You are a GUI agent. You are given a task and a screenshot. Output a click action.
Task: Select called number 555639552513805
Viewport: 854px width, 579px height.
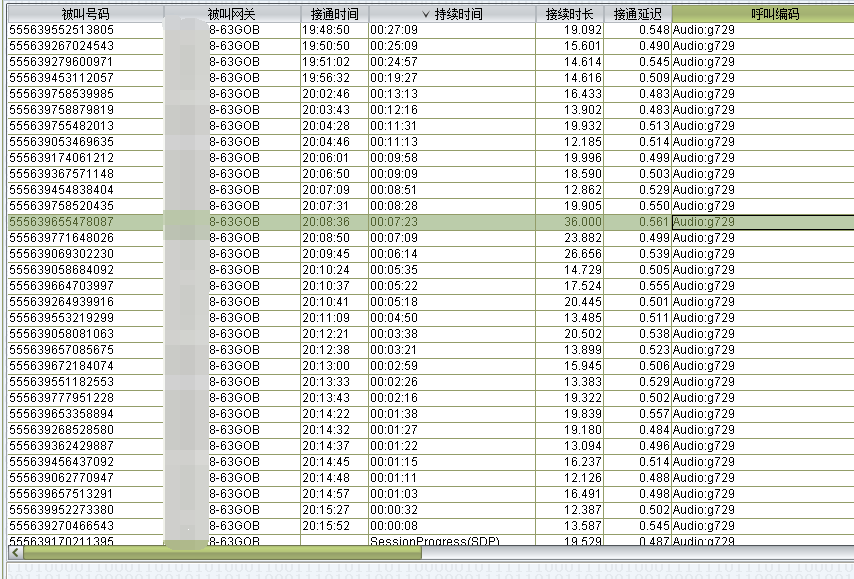pyautogui.click(x=62, y=30)
